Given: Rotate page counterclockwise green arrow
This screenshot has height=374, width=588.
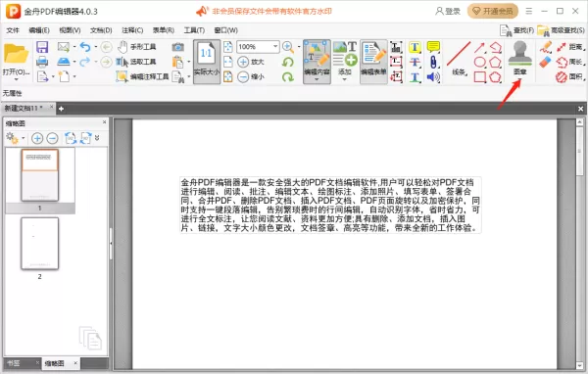Looking at the screenshot, I should [287, 62].
